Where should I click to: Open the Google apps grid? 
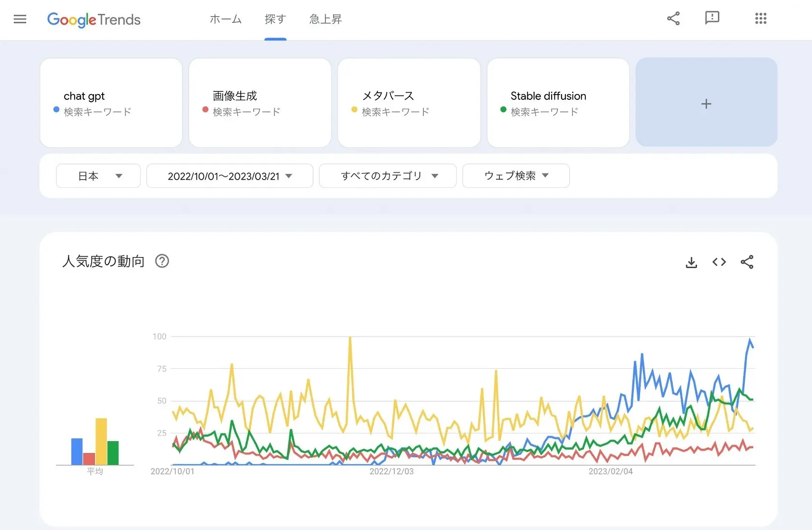pyautogui.click(x=761, y=19)
